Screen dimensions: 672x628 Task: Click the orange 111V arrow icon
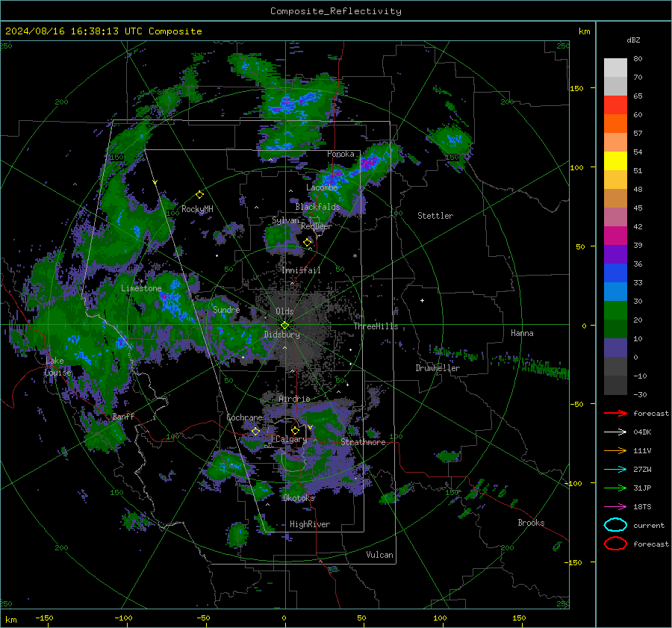(615, 450)
